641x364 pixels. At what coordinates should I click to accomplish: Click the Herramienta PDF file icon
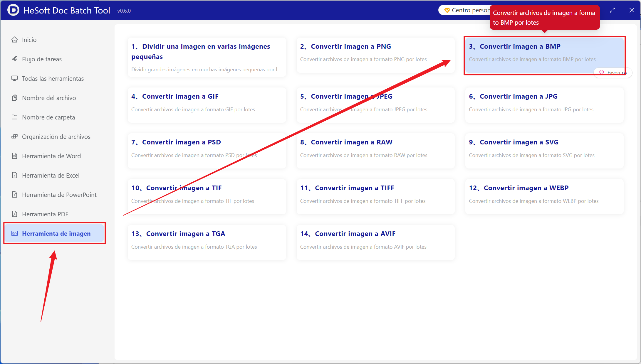[x=14, y=214]
